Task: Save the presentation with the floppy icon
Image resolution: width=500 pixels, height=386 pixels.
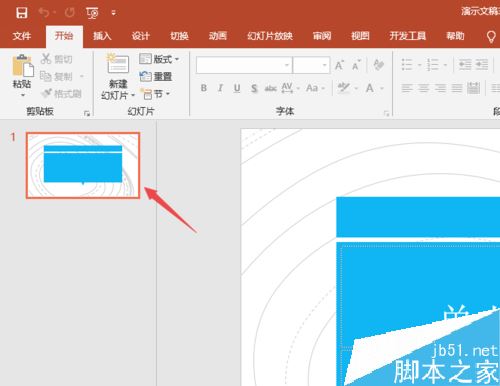Action: 22,13
